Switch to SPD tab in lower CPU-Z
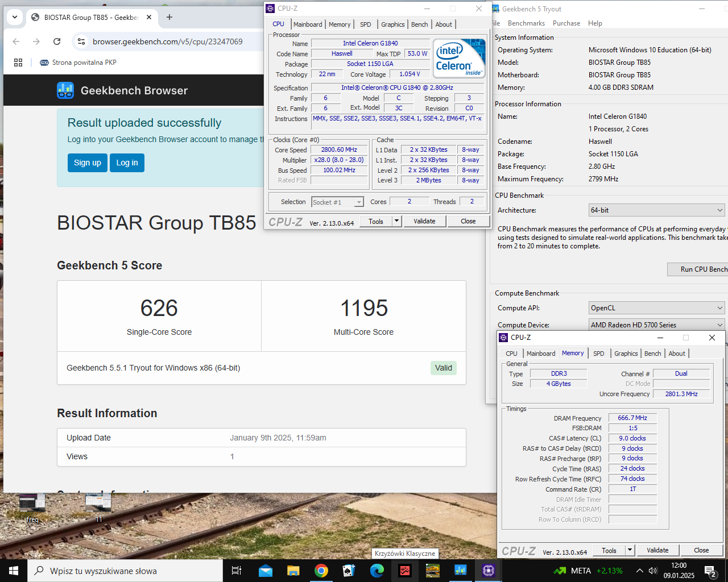 (599, 354)
